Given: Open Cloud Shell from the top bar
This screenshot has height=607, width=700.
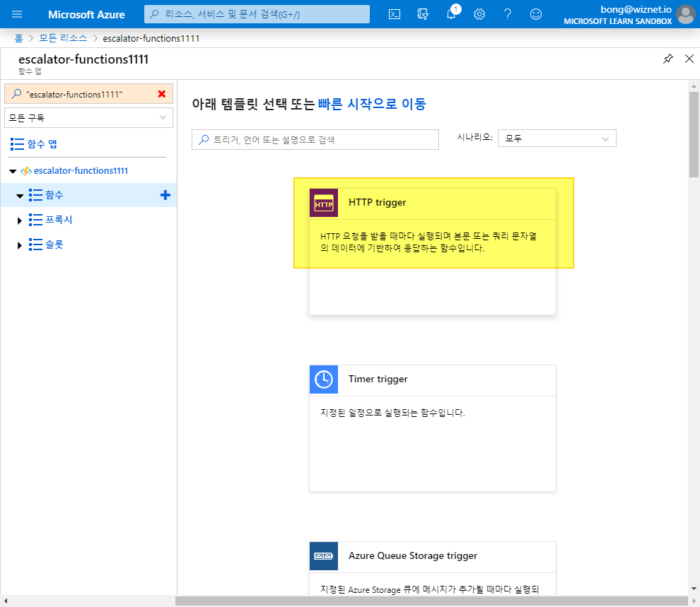Looking at the screenshot, I should coord(395,14).
